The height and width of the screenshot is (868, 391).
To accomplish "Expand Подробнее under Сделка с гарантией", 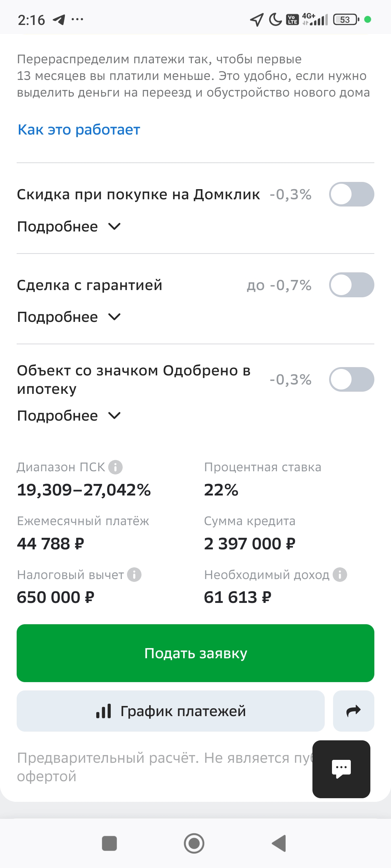I will tap(69, 317).
